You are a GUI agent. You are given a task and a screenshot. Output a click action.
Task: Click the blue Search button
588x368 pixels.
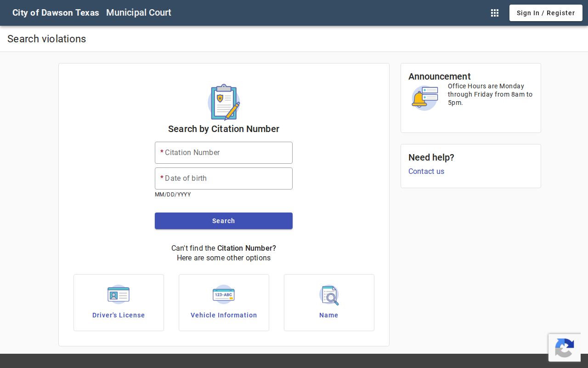(224, 221)
